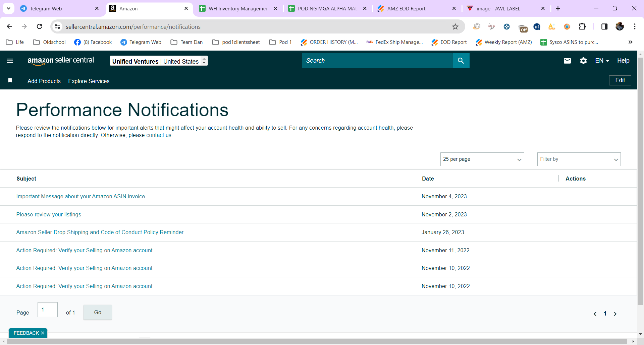
Task: Click the Seller Central Search field
Action: point(377,61)
